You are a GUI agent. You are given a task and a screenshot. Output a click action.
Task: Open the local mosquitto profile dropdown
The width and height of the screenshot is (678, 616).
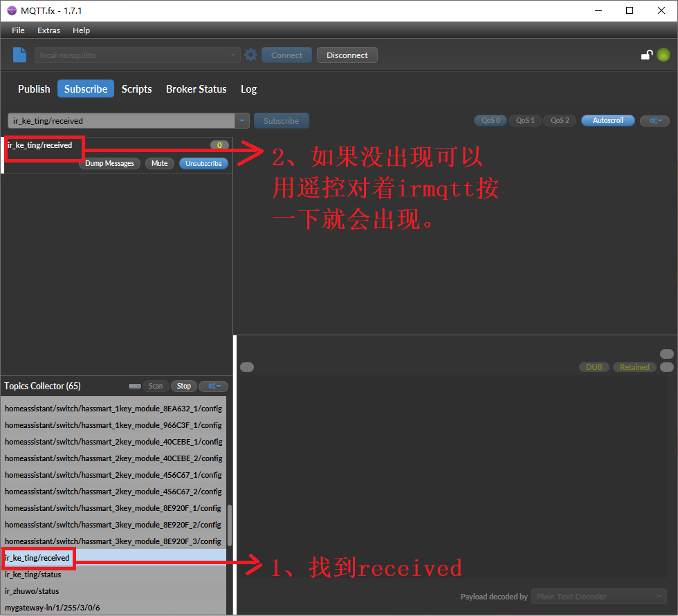point(137,55)
